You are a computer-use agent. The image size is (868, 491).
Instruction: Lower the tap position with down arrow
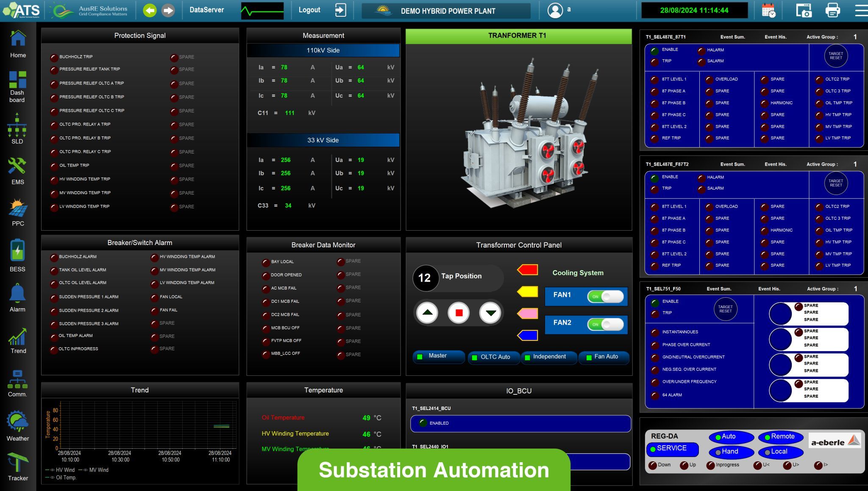(490, 313)
